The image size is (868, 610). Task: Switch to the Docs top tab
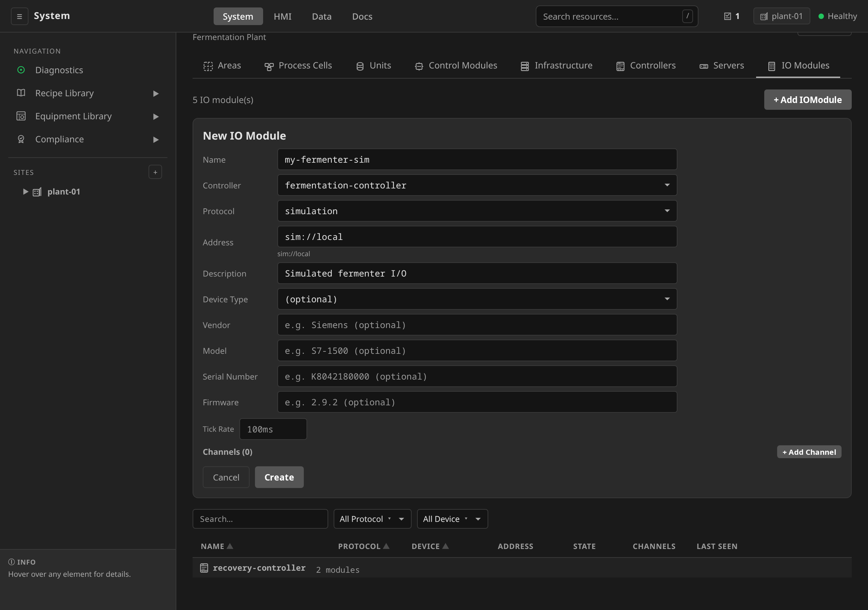(362, 16)
